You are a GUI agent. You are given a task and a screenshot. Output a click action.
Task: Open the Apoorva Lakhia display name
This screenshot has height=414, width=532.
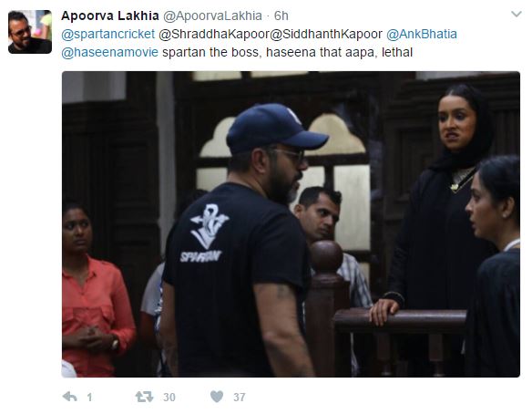110,16
